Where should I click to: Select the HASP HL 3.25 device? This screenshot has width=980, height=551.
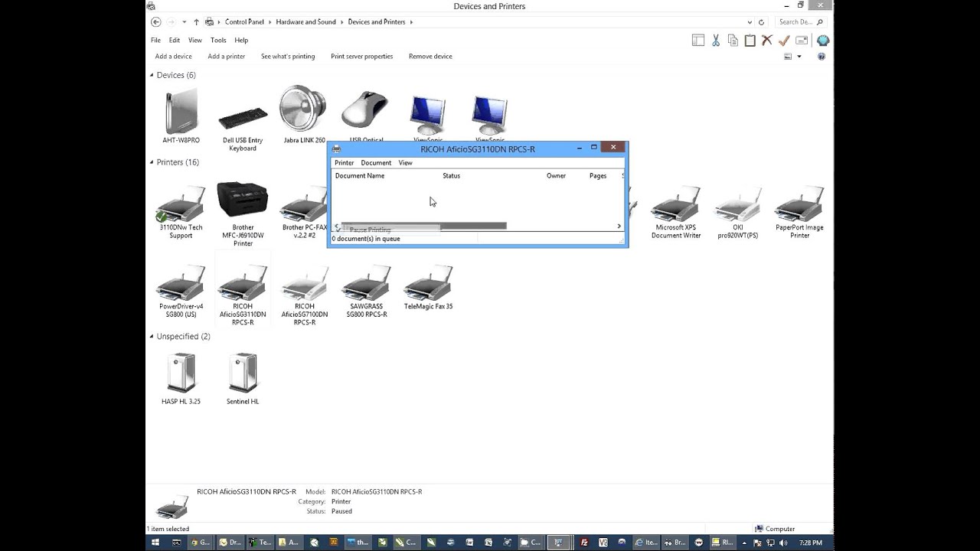[x=181, y=378]
